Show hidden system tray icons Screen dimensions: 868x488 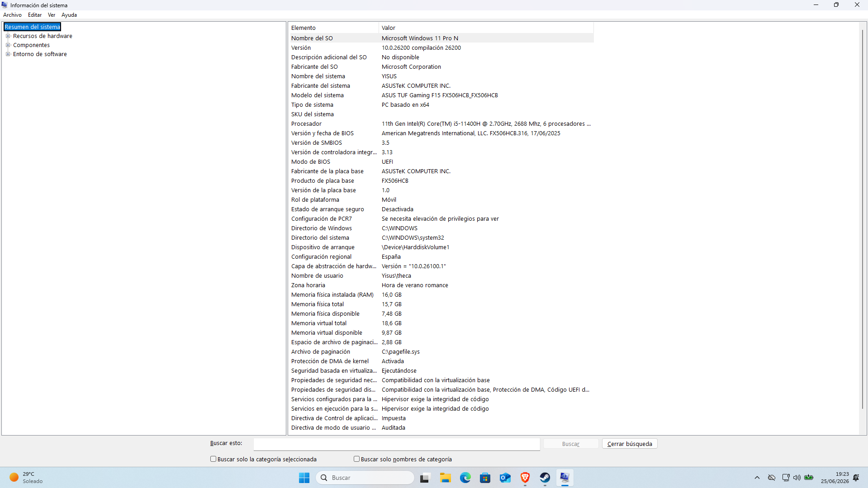point(757,478)
